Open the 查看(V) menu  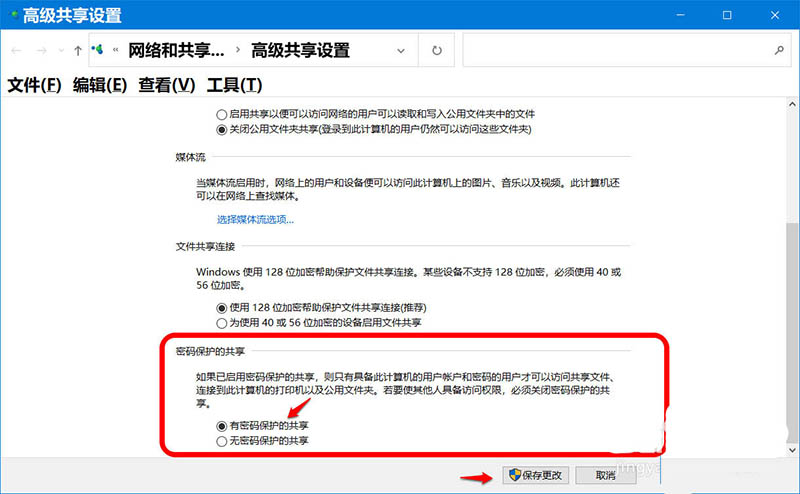(167, 85)
